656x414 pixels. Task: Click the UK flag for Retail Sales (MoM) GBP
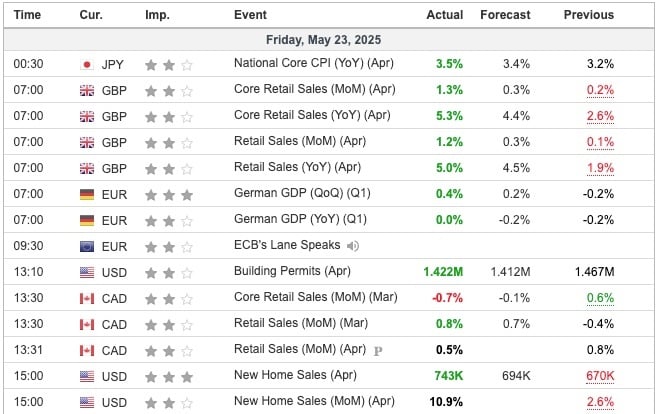[x=87, y=143]
